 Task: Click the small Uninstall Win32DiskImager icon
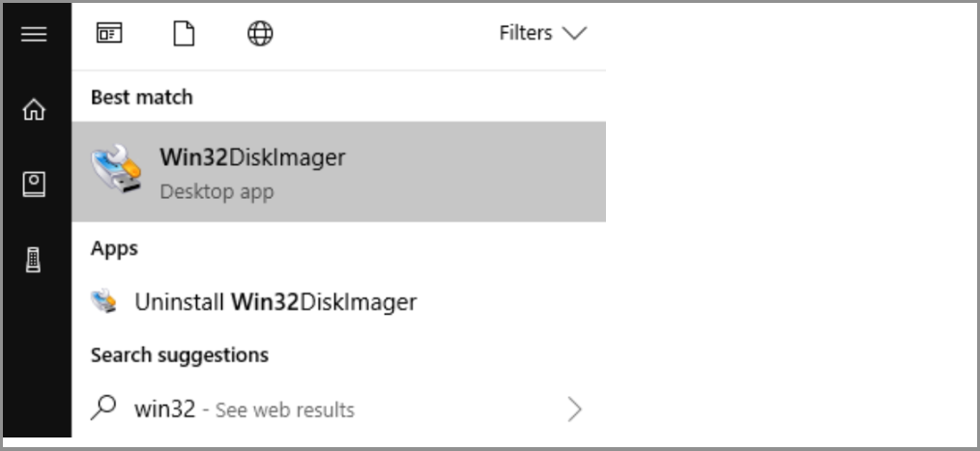pyautogui.click(x=103, y=301)
